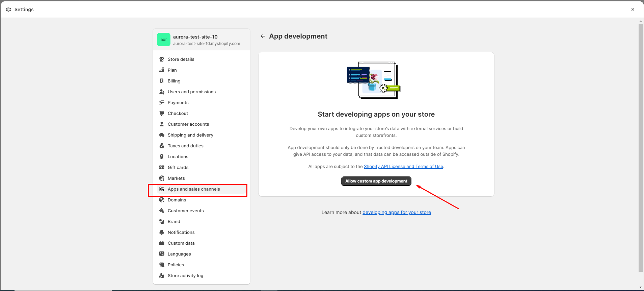644x291 pixels.
Task: View Store activity log
Action: click(202, 275)
